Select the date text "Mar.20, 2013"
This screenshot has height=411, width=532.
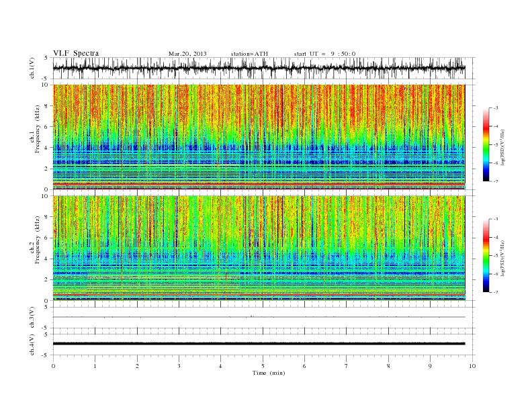pyautogui.click(x=187, y=54)
